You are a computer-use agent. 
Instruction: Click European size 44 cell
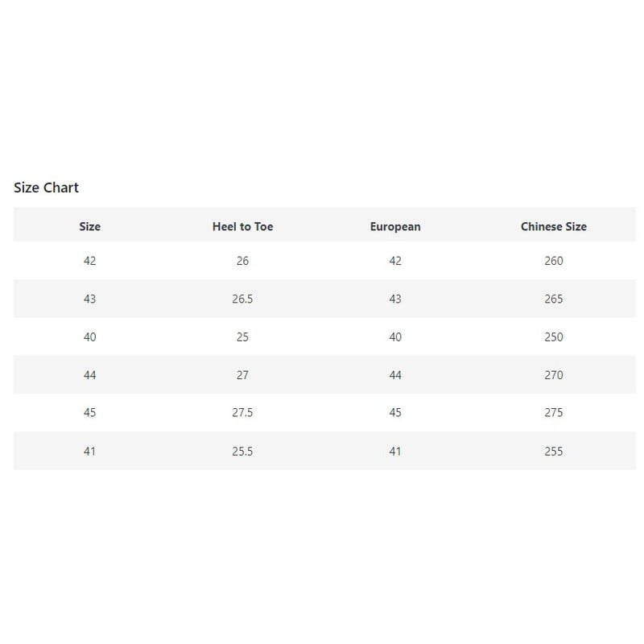(395, 375)
